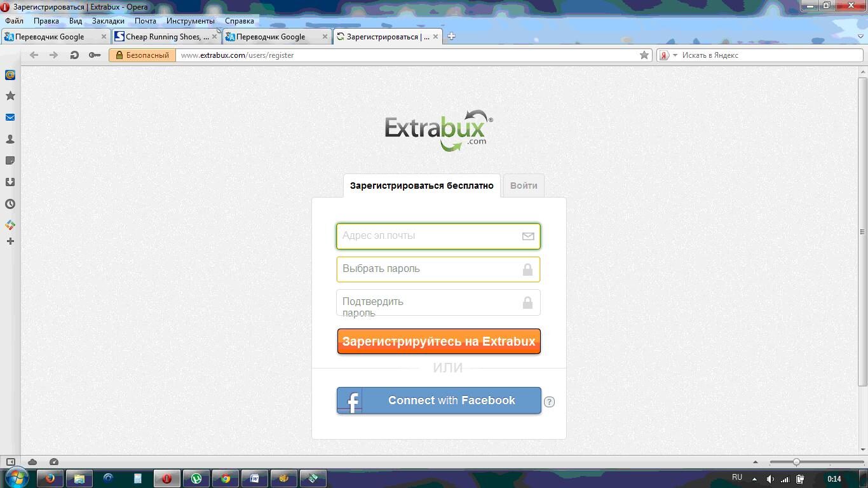Switch to the Войти tab on Extrabux
Image resolution: width=868 pixels, height=488 pixels.
pyautogui.click(x=524, y=186)
